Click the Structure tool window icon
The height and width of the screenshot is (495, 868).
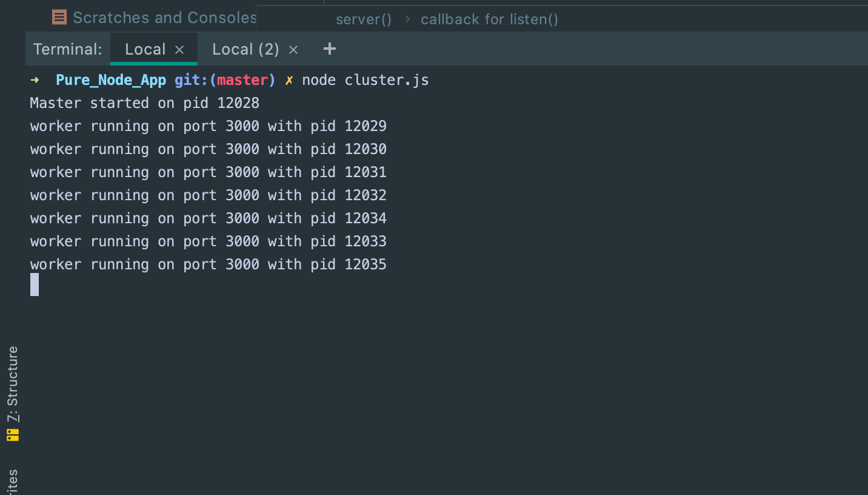(13, 435)
